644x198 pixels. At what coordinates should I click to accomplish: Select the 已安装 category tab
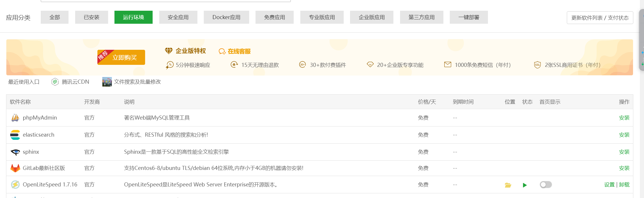(92, 17)
